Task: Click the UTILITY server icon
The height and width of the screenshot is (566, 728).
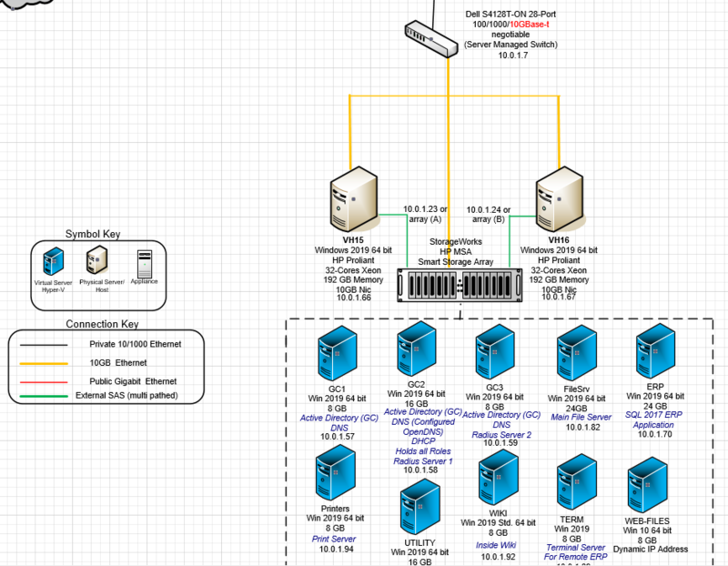Action: (419, 505)
